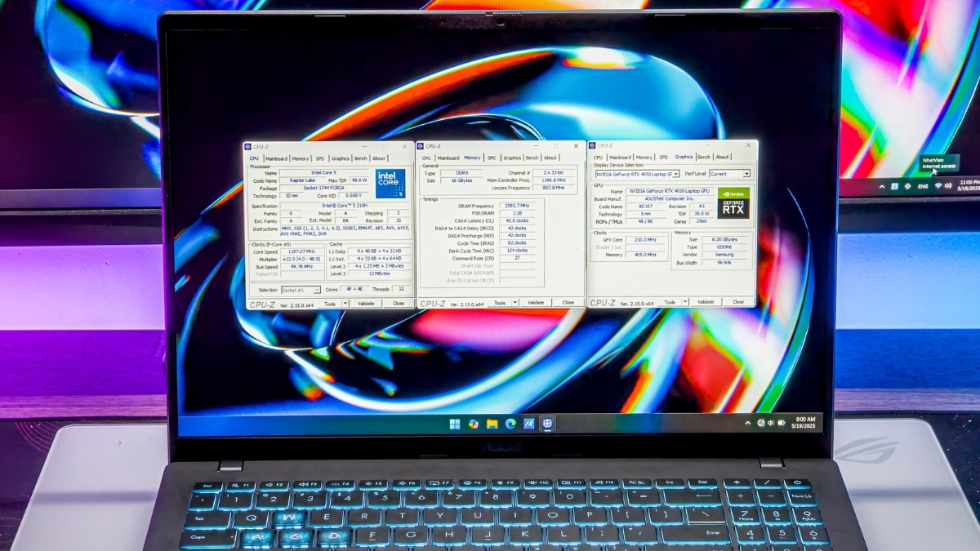Open the battery tray icon
The image size is (980, 551).
(x=782, y=423)
